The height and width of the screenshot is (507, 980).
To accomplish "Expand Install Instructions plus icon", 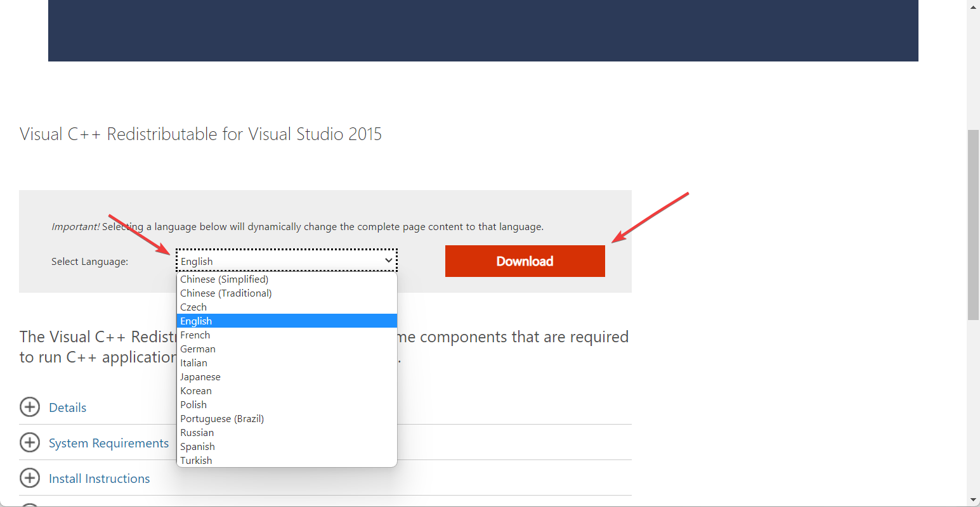I will click(30, 478).
